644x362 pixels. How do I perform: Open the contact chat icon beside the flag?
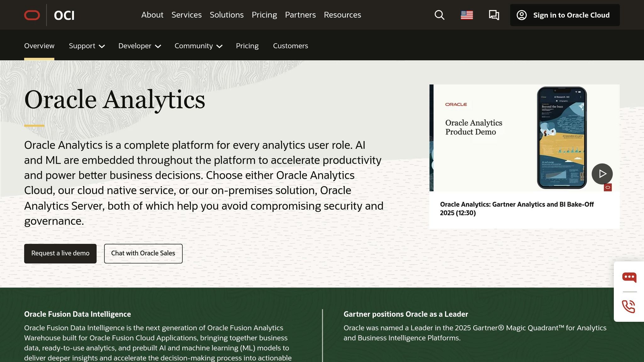pyautogui.click(x=493, y=15)
